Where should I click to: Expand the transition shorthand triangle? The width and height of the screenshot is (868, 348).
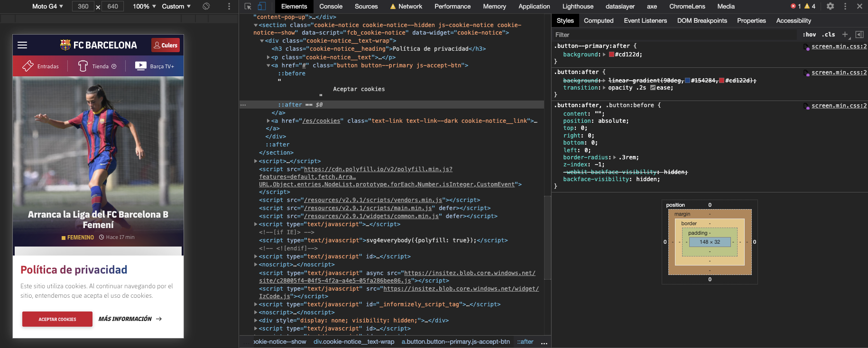click(604, 88)
